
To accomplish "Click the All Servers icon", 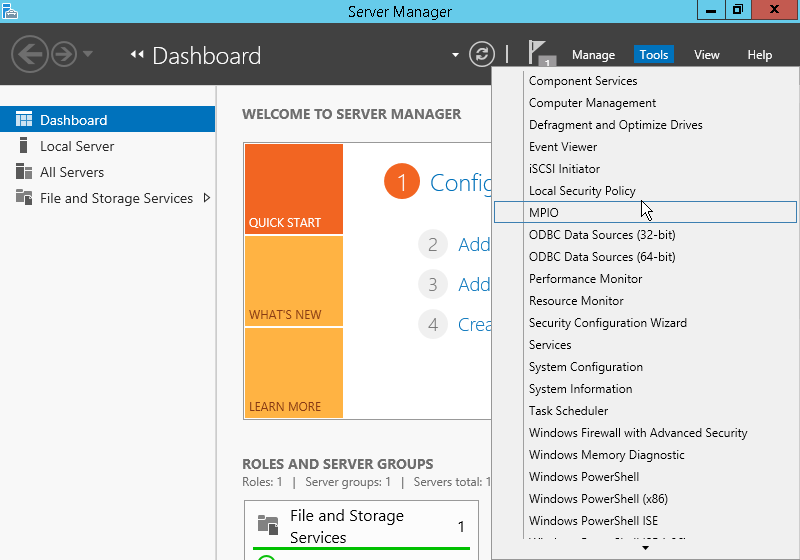I will click(x=23, y=171).
